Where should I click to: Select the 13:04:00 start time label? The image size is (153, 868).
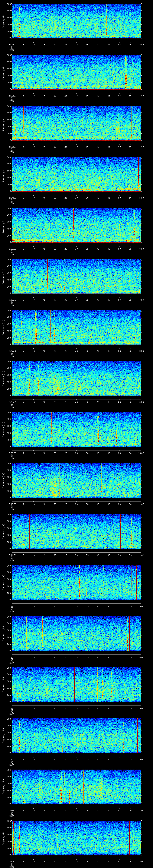pyautogui.click(x=12, y=197)
